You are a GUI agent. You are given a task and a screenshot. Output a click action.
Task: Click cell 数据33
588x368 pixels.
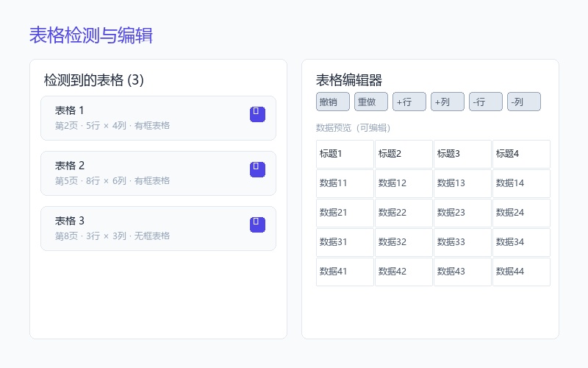pyautogui.click(x=463, y=243)
